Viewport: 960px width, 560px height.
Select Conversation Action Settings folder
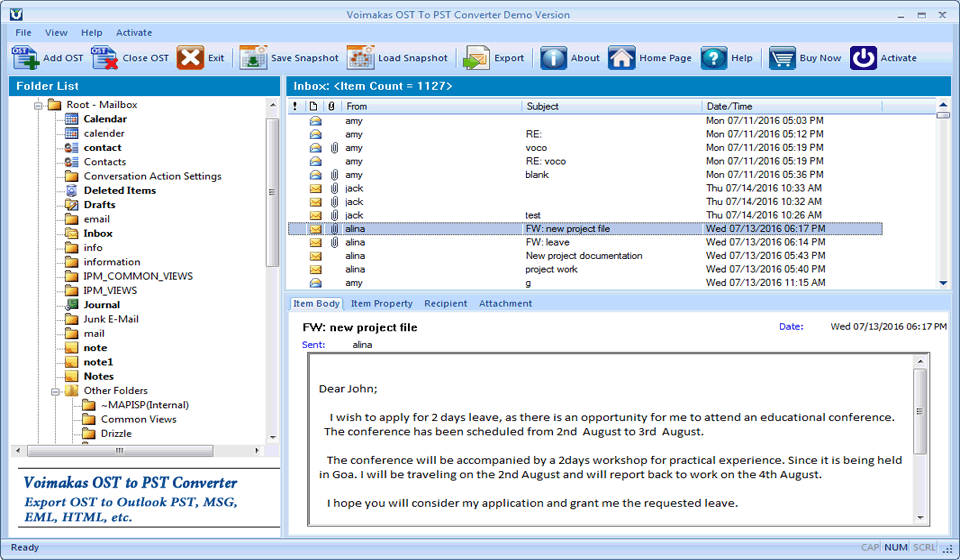pyautogui.click(x=152, y=176)
